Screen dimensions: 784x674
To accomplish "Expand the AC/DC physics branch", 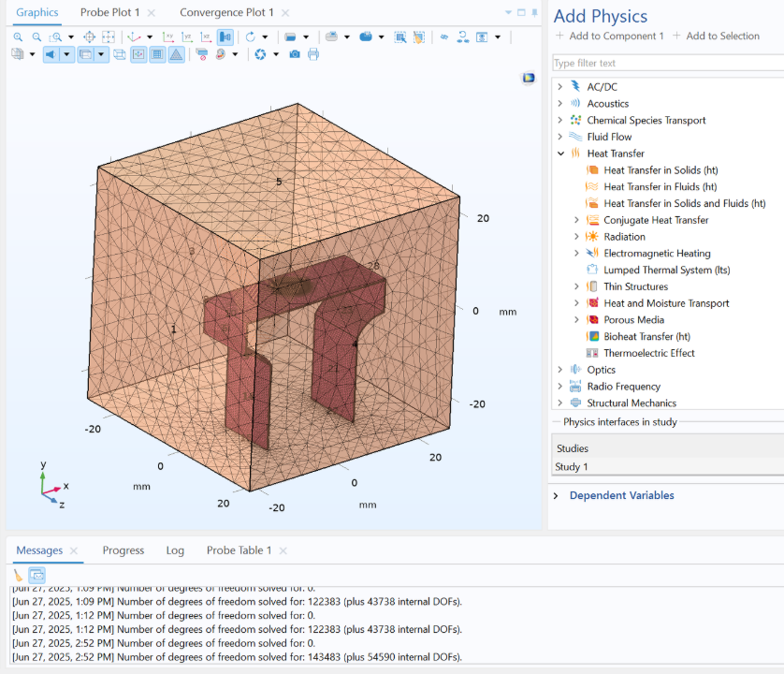I will tap(560, 86).
